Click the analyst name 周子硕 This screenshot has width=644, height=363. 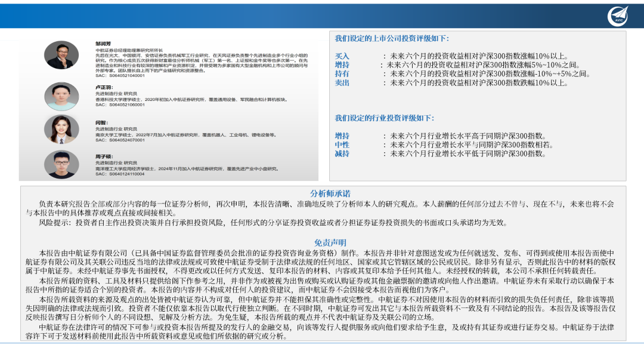pyautogui.click(x=104, y=156)
